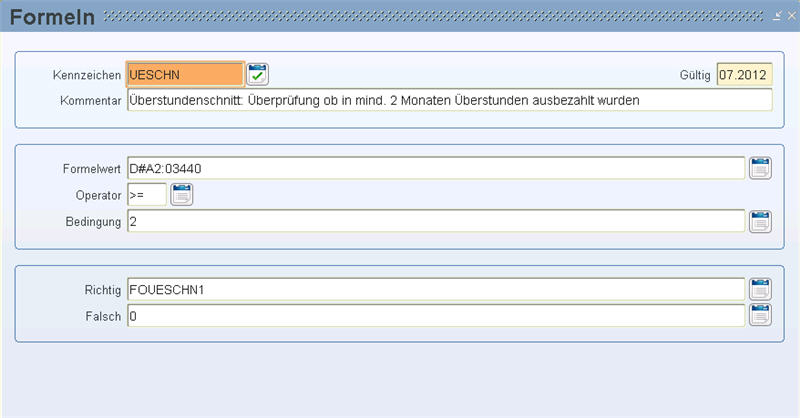Click the Richtig field with FOUESCHN1

436,289
